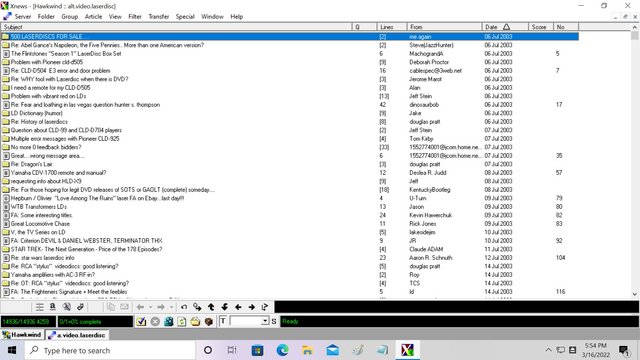Click the black up-turn arrow icon
This screenshot has width=640, height=360.
211,307
